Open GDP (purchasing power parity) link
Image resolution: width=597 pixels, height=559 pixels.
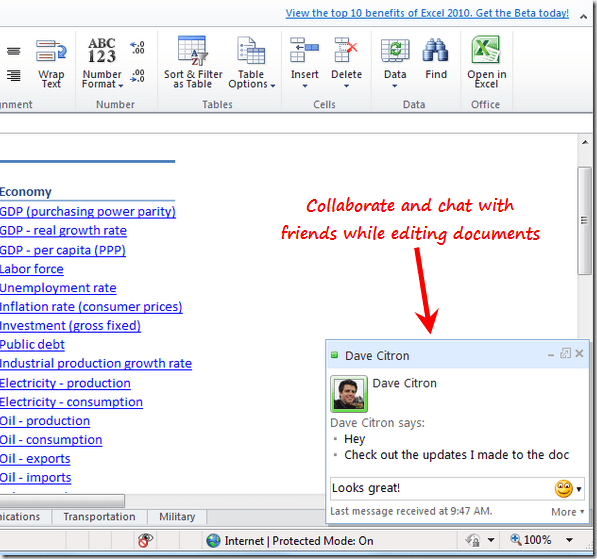[x=88, y=212]
